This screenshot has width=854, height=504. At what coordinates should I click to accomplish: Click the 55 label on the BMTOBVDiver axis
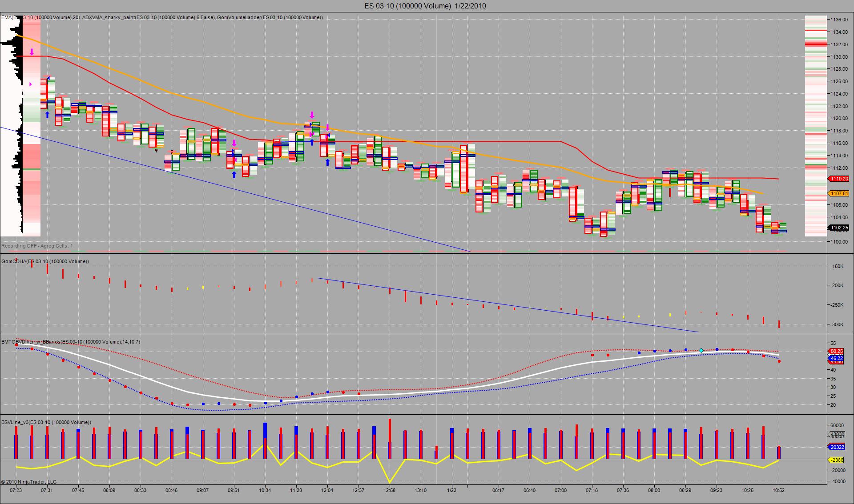[833, 343]
